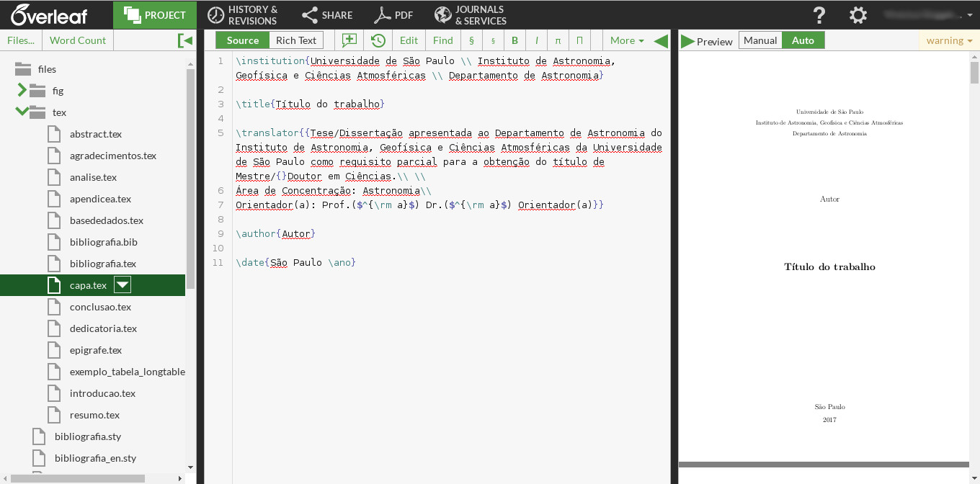980x484 pixels.
Task: Toggle italic formatting in the editor toolbar
Action: coord(535,40)
